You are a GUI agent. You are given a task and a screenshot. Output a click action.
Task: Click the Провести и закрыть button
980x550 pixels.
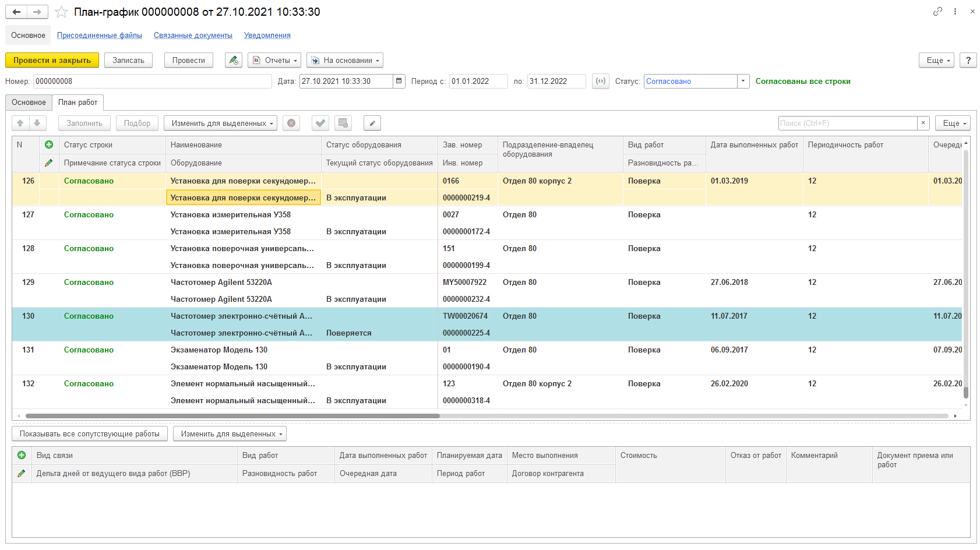click(x=52, y=61)
